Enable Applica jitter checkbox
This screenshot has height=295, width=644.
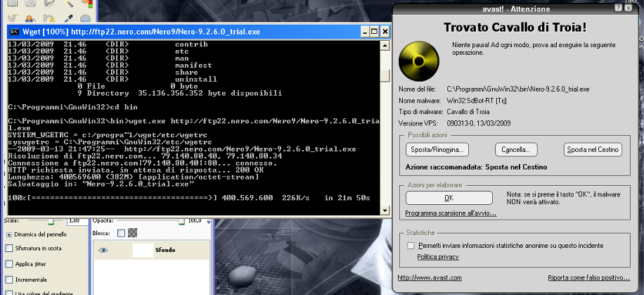point(8,264)
